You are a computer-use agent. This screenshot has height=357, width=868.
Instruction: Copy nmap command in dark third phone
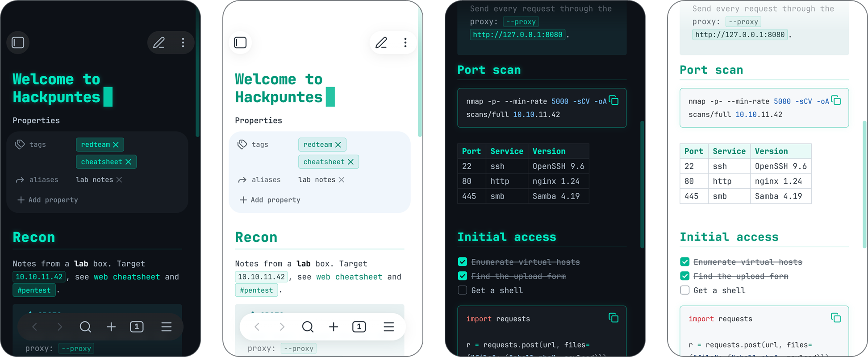tap(614, 100)
